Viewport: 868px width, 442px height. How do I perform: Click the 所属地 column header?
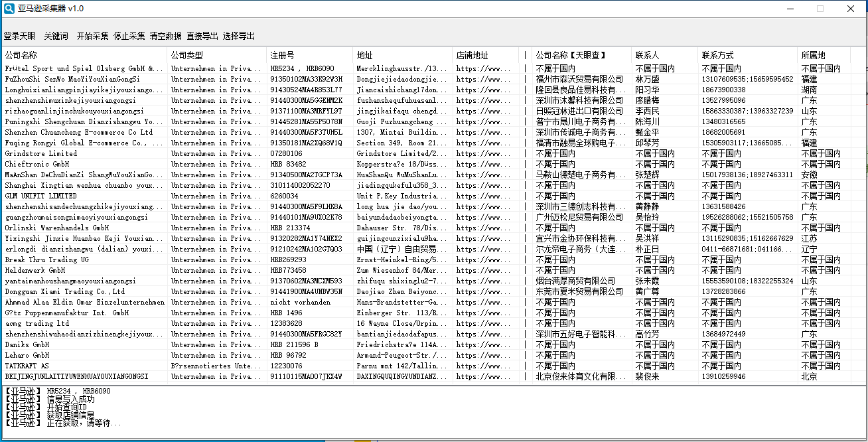[x=824, y=55]
